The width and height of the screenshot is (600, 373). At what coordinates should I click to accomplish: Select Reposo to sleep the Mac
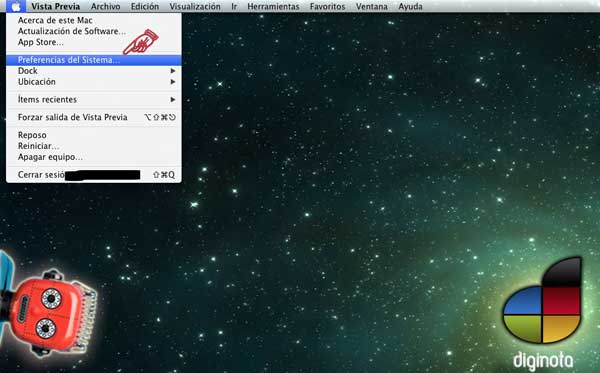point(94,135)
